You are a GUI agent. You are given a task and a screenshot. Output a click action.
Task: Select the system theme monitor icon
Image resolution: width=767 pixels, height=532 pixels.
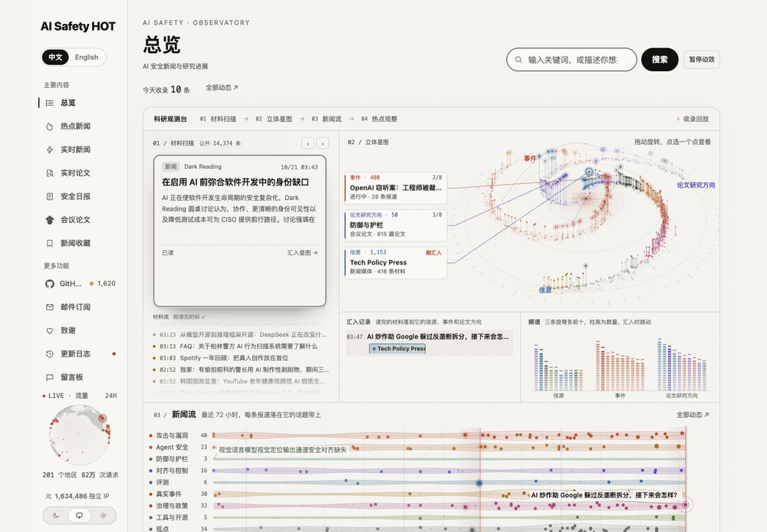pos(79,515)
